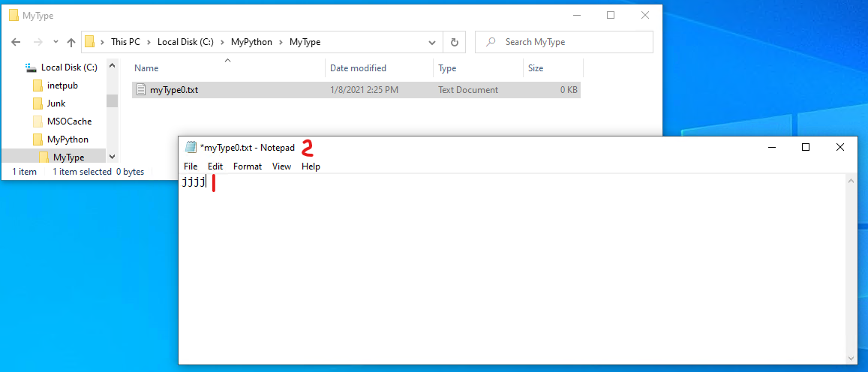Image resolution: width=868 pixels, height=372 pixels.
Task: Open the Format menu in Notepad
Action: pyautogui.click(x=247, y=166)
